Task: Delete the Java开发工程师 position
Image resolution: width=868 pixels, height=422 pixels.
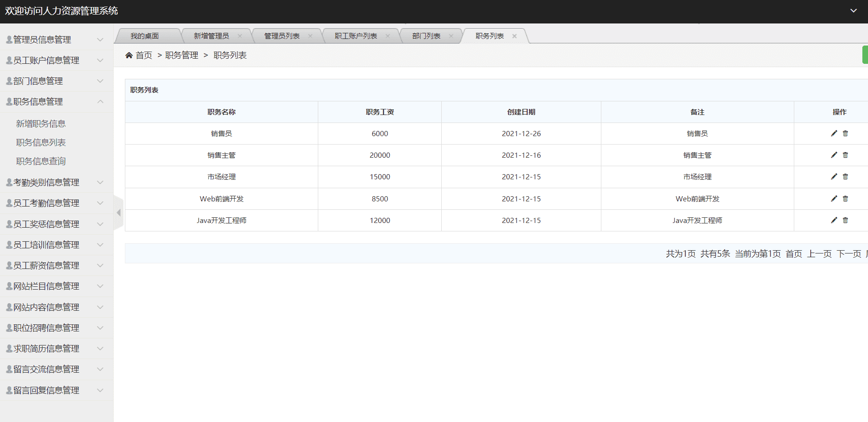Action: [845, 220]
